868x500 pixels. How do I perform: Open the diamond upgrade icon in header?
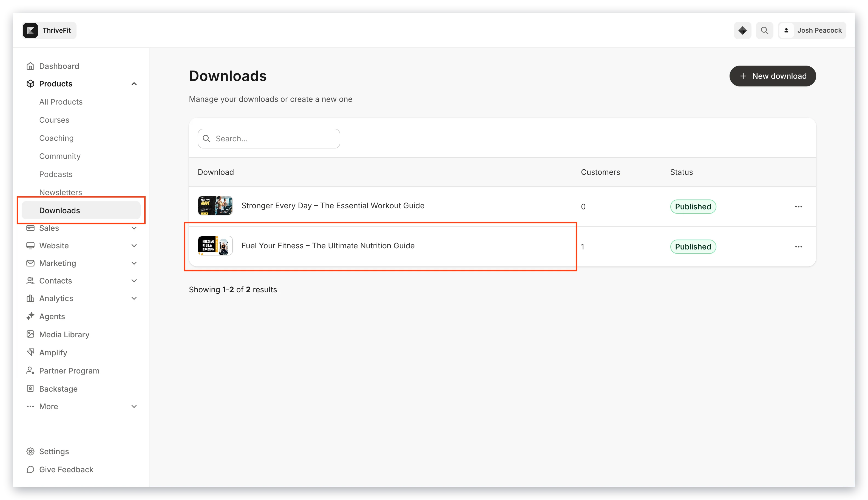(x=742, y=30)
